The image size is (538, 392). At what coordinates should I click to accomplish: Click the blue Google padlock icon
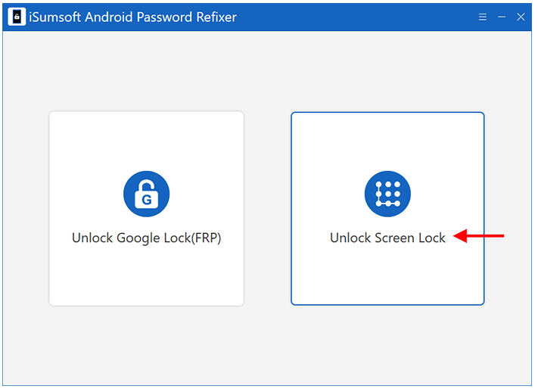[x=147, y=194]
